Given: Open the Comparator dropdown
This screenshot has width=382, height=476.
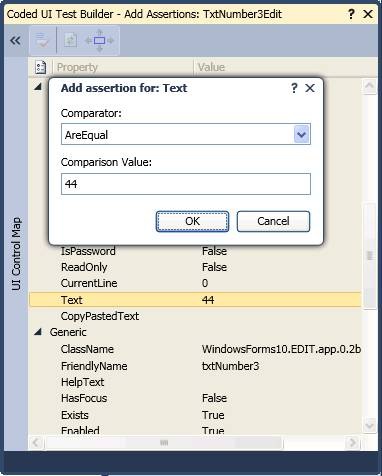Looking at the screenshot, I should [x=301, y=134].
